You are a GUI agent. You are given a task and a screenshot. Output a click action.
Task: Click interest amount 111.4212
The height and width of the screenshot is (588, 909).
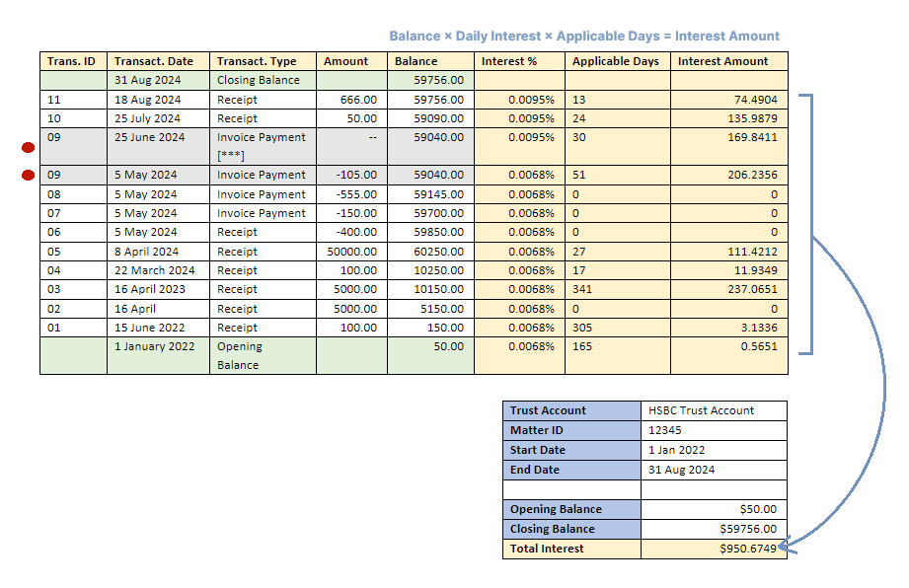click(729, 252)
